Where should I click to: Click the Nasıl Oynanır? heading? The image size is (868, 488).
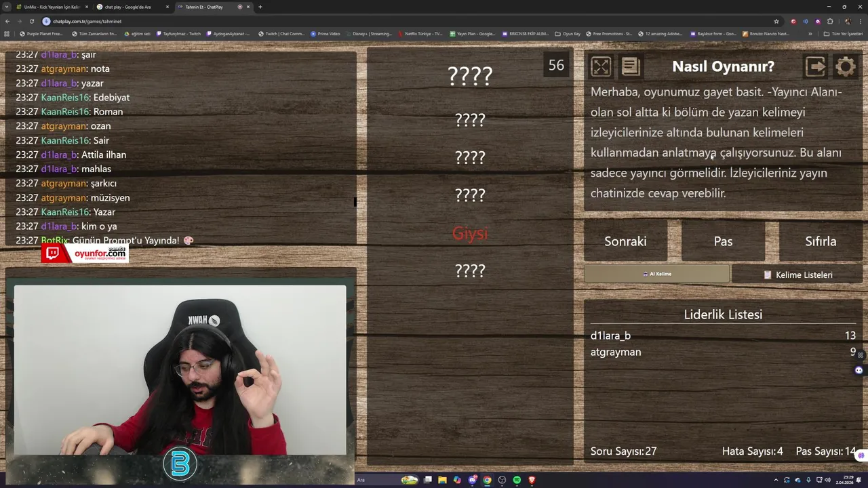coord(723,66)
